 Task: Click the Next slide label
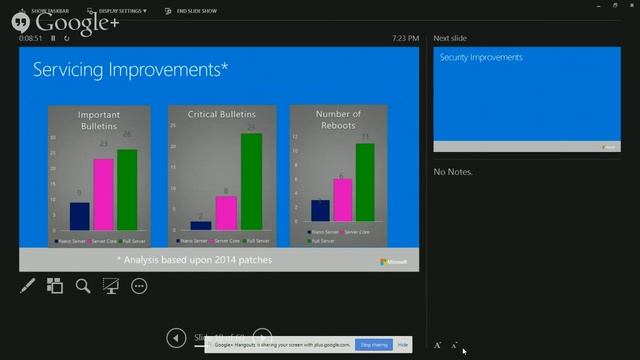click(450, 38)
